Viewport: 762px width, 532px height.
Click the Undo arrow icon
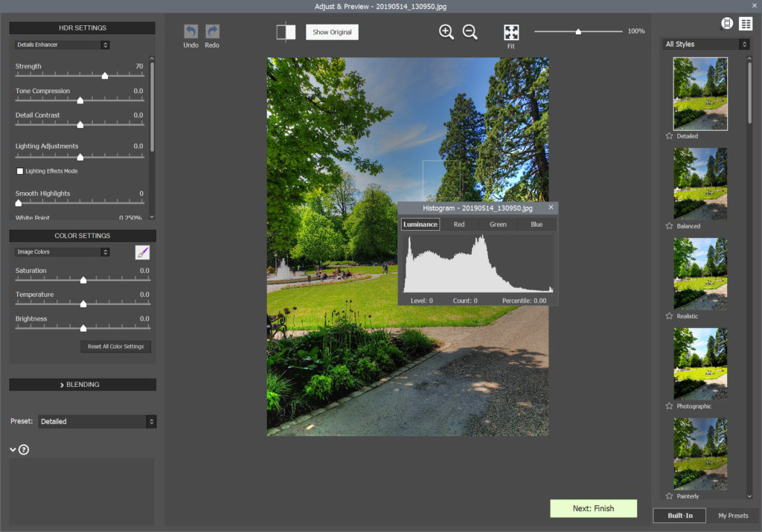click(191, 32)
